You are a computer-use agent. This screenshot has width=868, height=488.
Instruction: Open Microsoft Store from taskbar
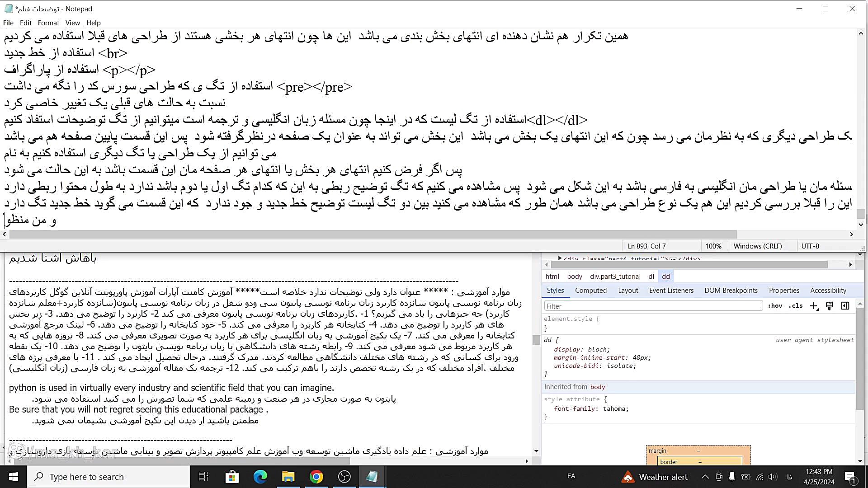tap(232, 477)
